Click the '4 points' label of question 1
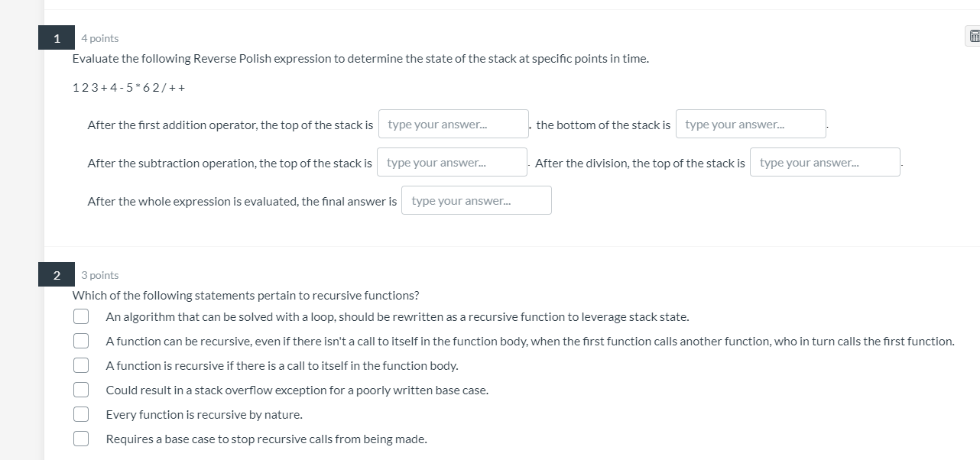980x460 pixels. point(100,38)
